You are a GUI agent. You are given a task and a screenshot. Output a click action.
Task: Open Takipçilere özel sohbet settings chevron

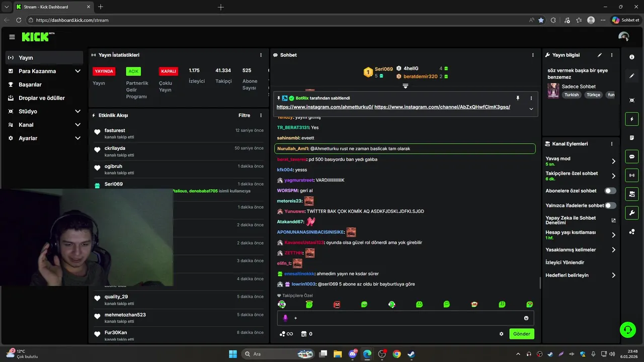(613, 176)
